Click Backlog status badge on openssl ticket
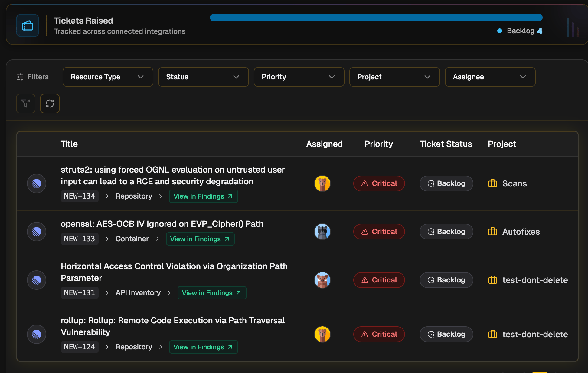The width and height of the screenshot is (588, 373). click(446, 232)
